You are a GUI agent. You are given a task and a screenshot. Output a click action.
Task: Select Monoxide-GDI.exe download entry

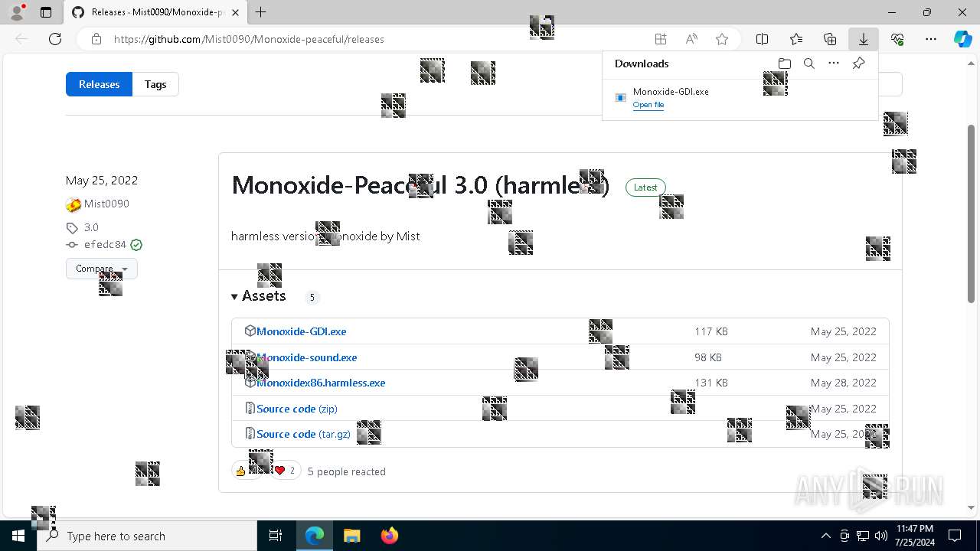[740, 98]
